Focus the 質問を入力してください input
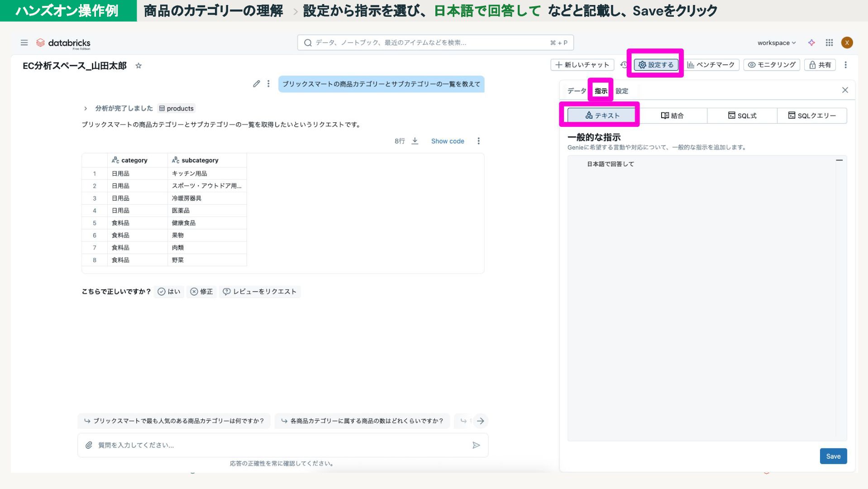 [x=283, y=445]
